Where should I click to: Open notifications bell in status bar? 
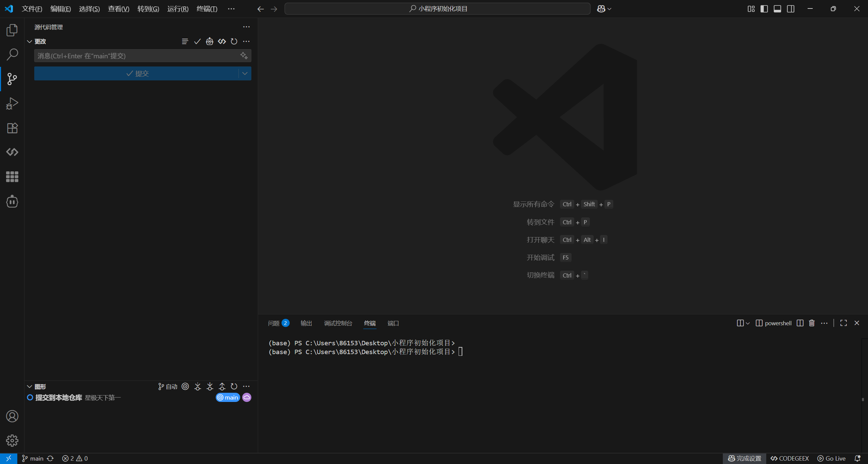(x=857, y=458)
